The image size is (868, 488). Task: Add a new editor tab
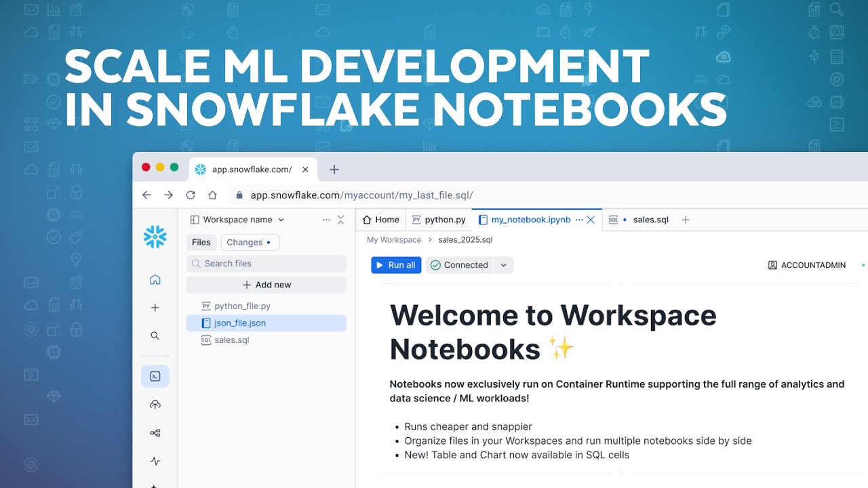click(x=686, y=220)
